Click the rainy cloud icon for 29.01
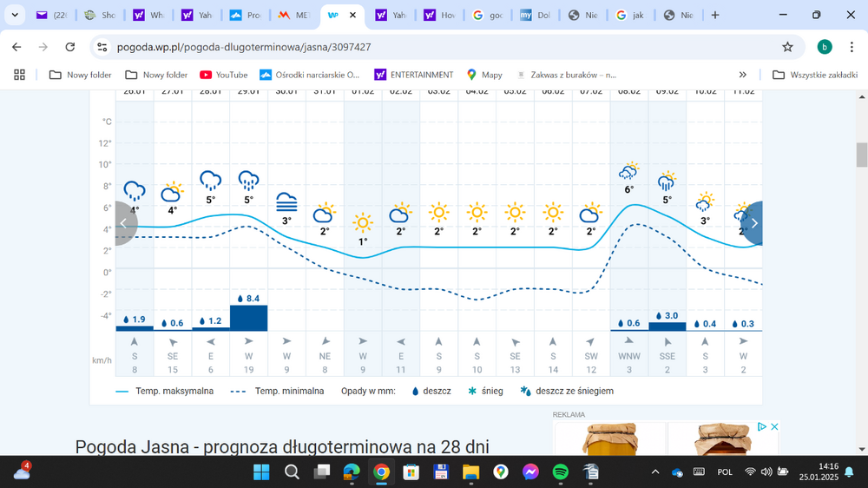 [248, 181]
